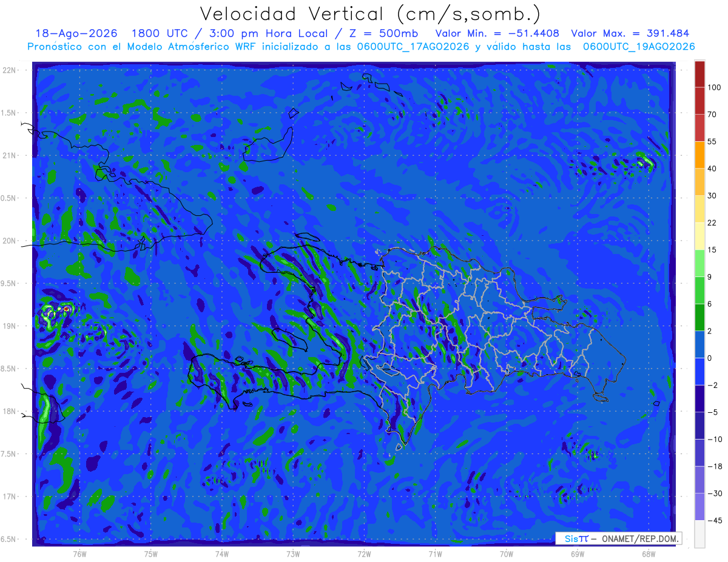The width and height of the screenshot is (728, 562).
Task: Select the bright blue swatch between 0 and -2
Action: tap(699, 371)
